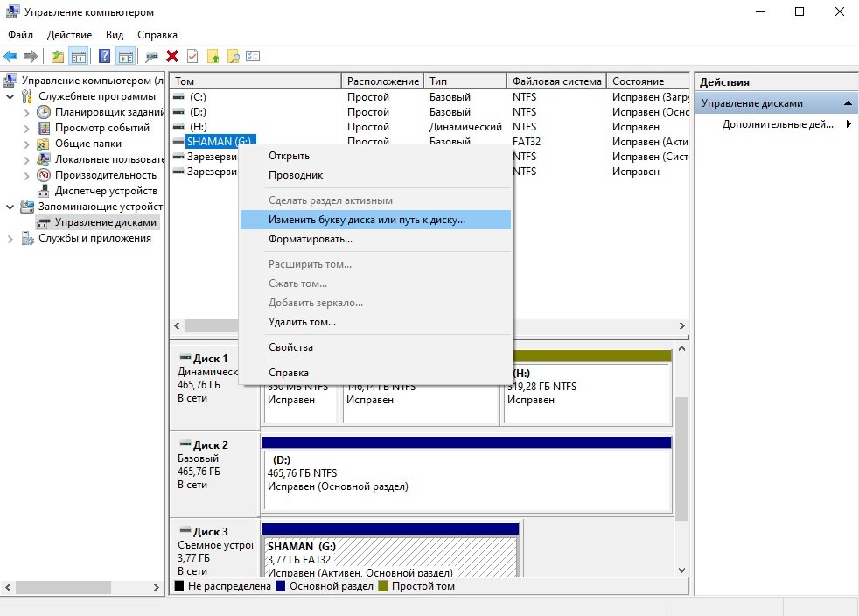This screenshot has width=859, height=616.
Task: Click the connect drive toolbar icon
Action: pyautogui.click(x=151, y=56)
